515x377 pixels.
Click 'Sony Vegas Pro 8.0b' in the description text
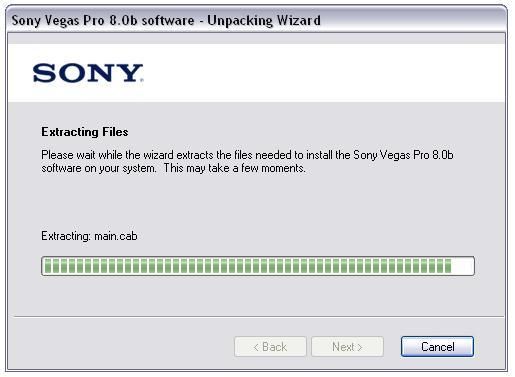point(403,155)
